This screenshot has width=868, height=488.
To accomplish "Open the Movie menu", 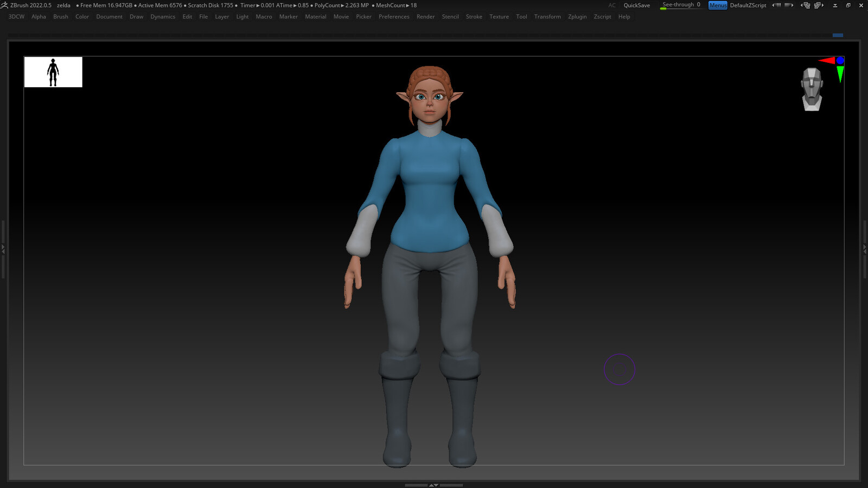I will (341, 17).
